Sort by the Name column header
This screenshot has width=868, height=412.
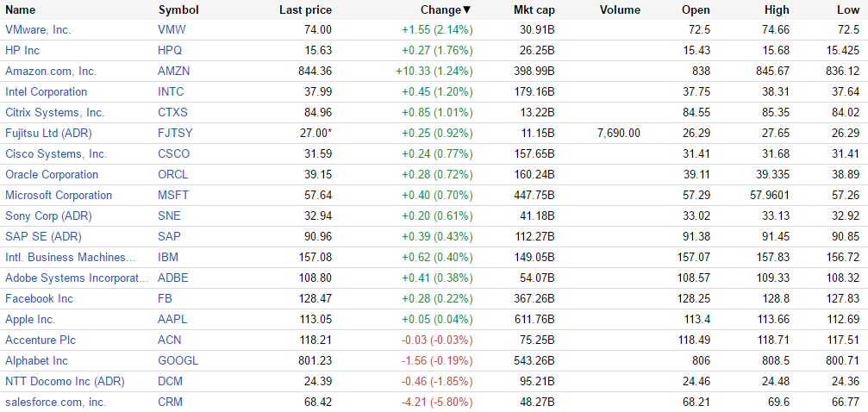pyautogui.click(x=21, y=10)
